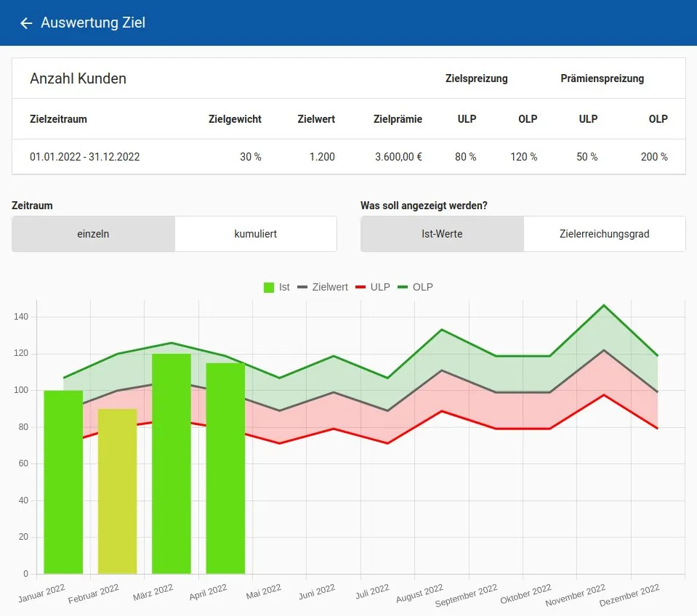Hide the red ULP legend series

[x=373, y=287]
